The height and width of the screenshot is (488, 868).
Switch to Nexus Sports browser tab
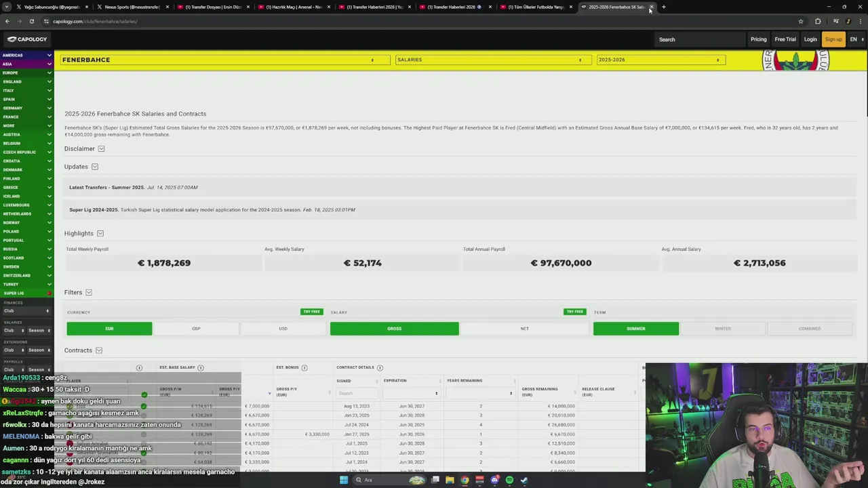(x=132, y=7)
